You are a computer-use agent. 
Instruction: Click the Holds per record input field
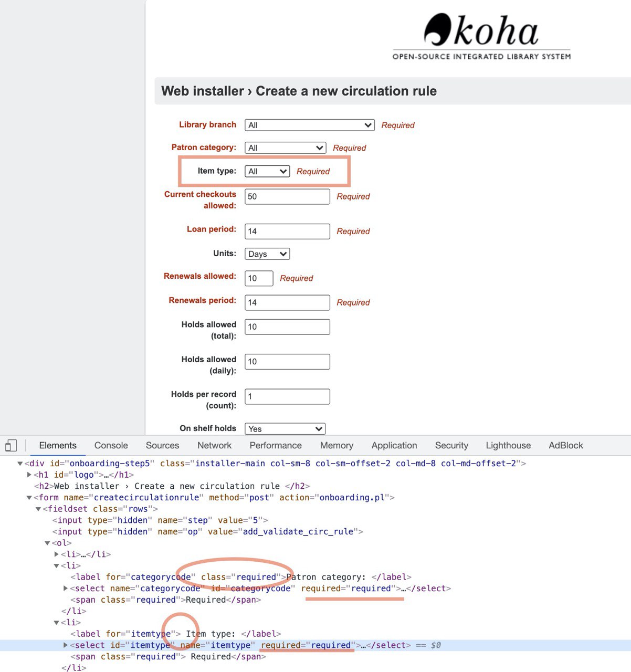tap(287, 396)
